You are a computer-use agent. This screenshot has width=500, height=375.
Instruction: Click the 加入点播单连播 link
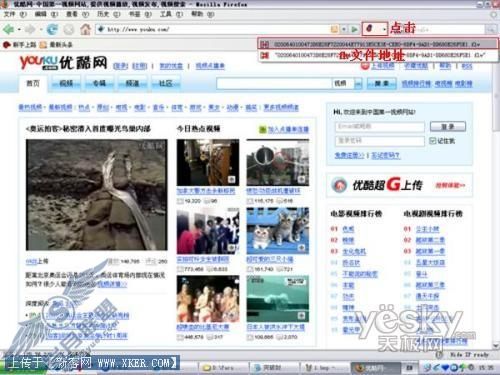pyautogui.click(x=289, y=129)
